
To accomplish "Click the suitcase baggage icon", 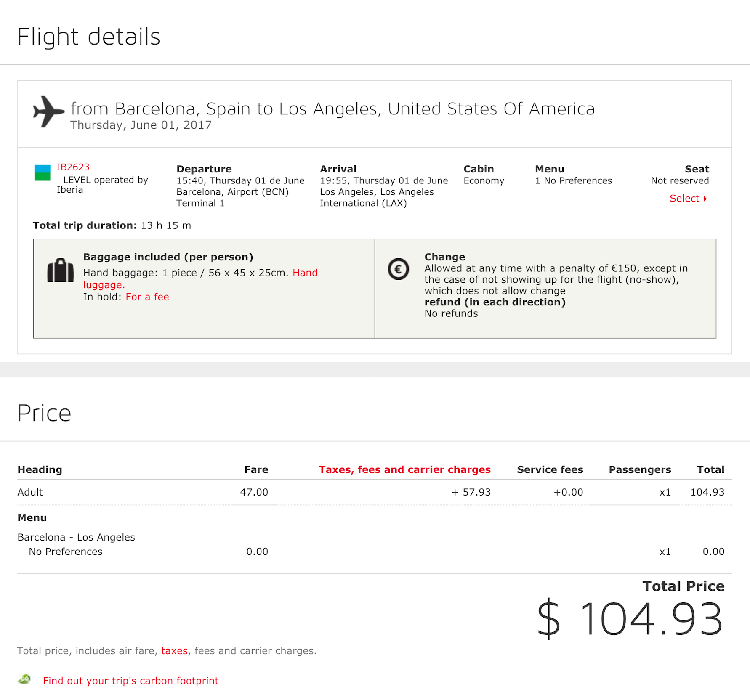I will 60,270.
